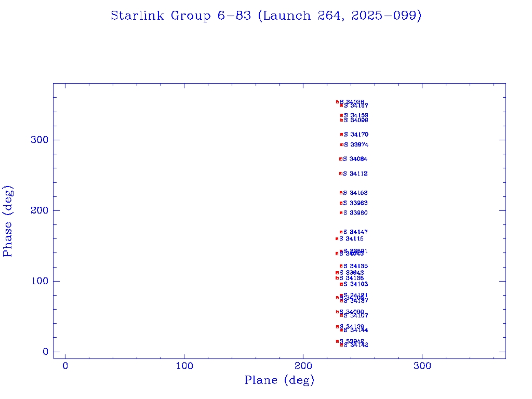Select the S 34115 satellite marker
This screenshot has height=399, width=532.
(337, 239)
